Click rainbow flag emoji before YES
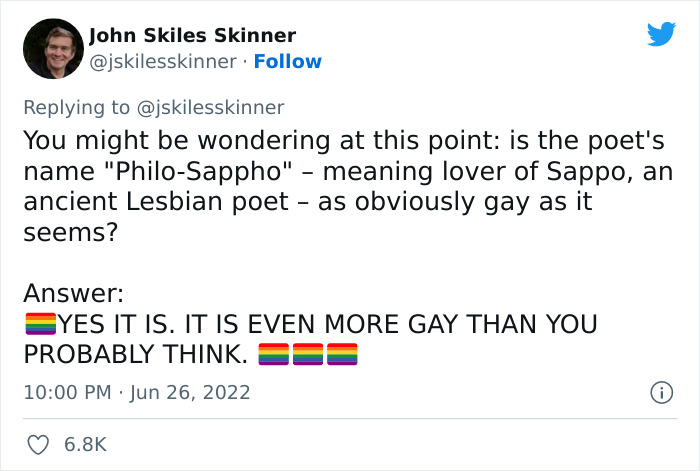The height and width of the screenshot is (471, 700). pyautogui.click(x=39, y=324)
